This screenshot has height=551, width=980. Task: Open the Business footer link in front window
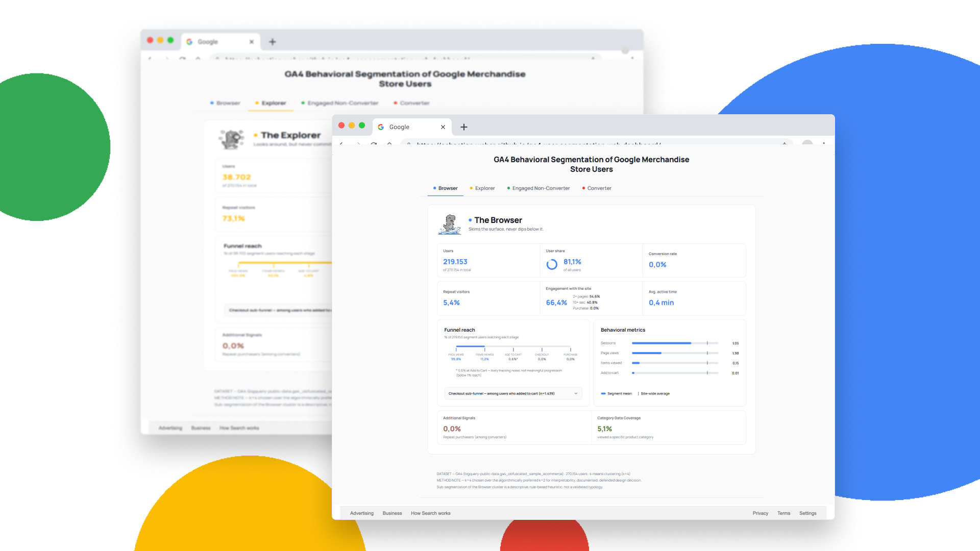[x=392, y=513]
